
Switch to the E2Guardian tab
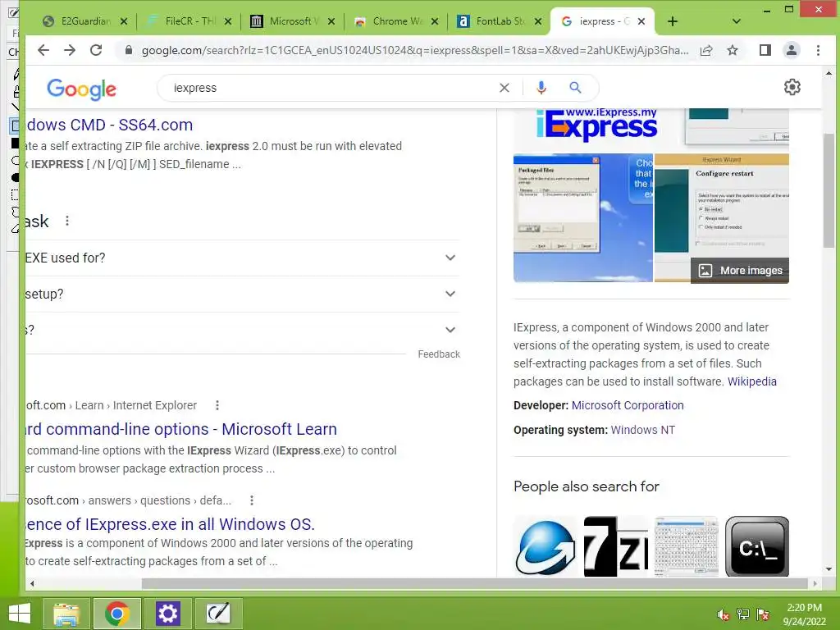(84, 21)
